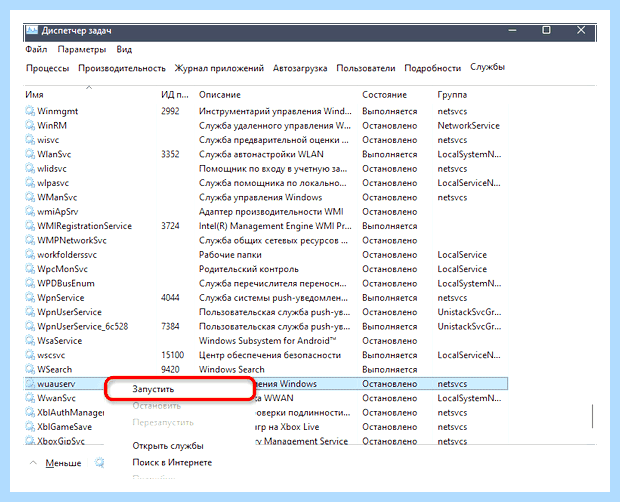The image size is (620, 502).
Task: Click the wisvc service gear icon
Action: click(x=30, y=140)
